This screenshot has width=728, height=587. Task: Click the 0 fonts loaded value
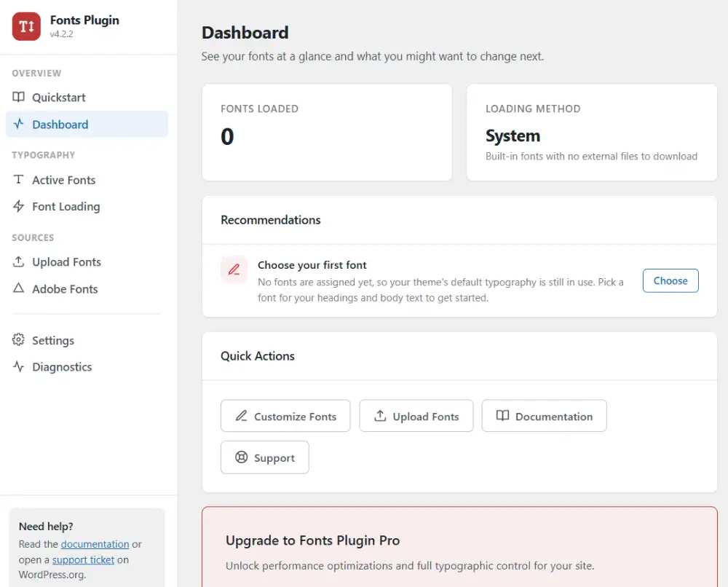[227, 136]
